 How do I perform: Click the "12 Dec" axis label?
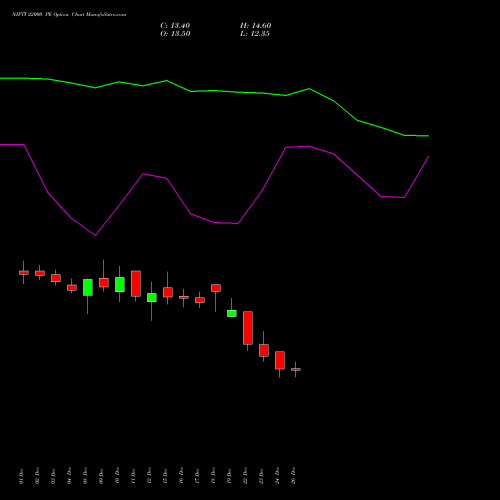click(x=149, y=476)
